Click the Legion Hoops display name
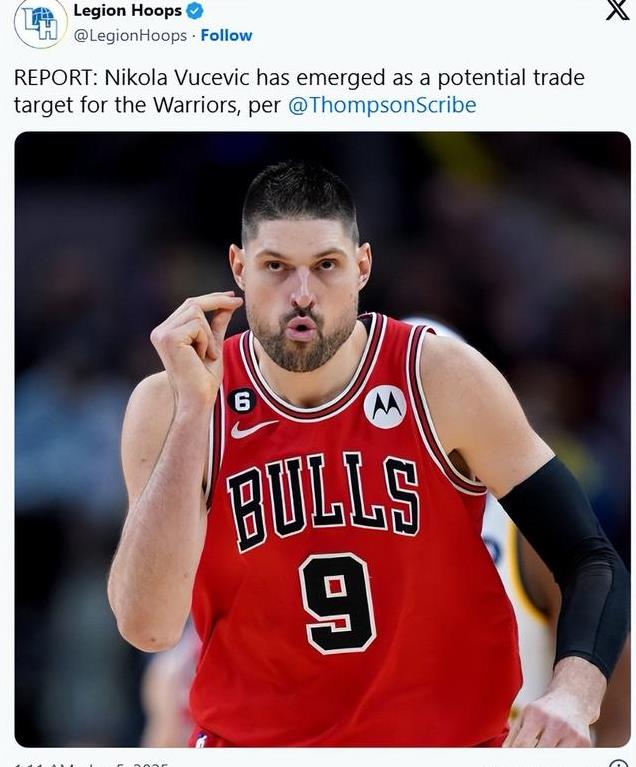The width and height of the screenshot is (636, 767). (x=128, y=10)
